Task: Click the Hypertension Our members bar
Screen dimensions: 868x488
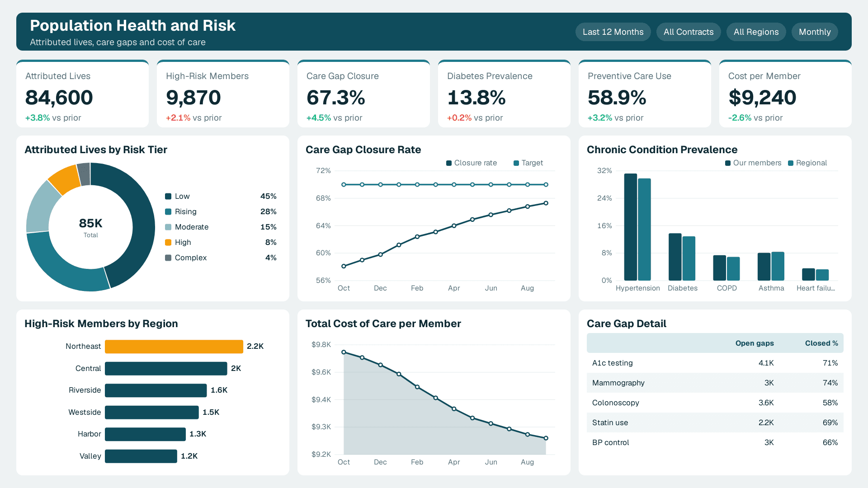Action: pos(631,227)
